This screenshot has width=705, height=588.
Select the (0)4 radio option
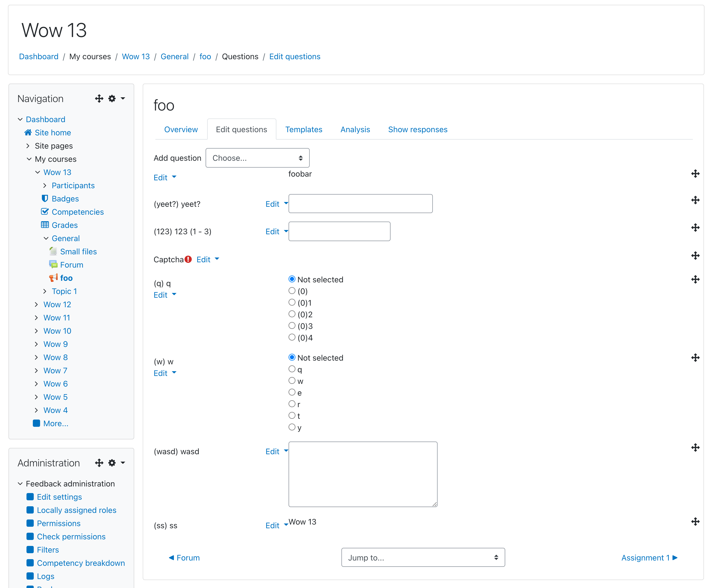pos(292,337)
